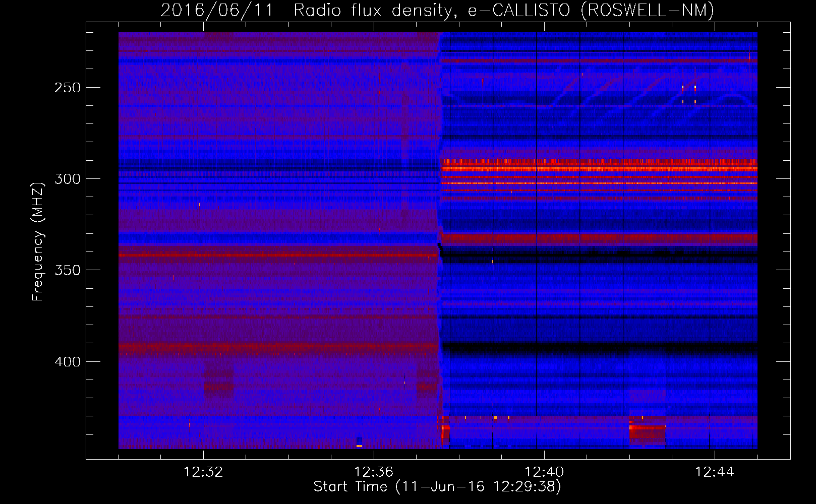
Task: Select the 300 frequency axis label
Action: (68, 179)
